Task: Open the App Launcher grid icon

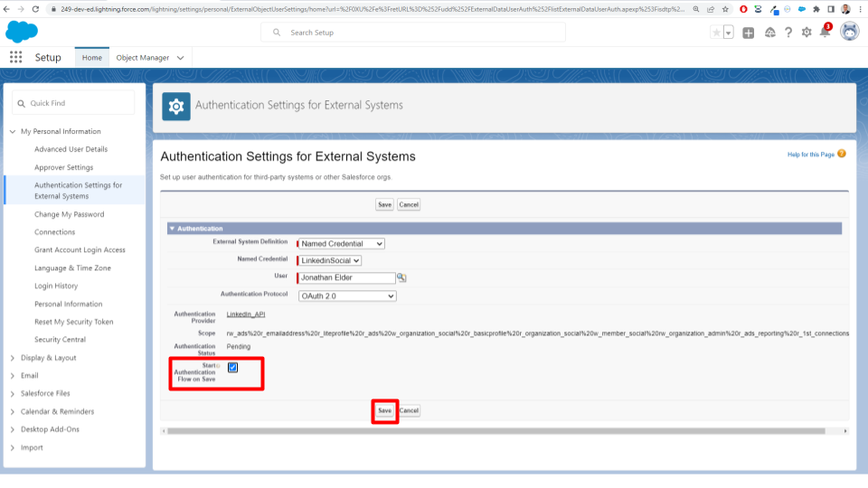Action: pyautogui.click(x=15, y=57)
